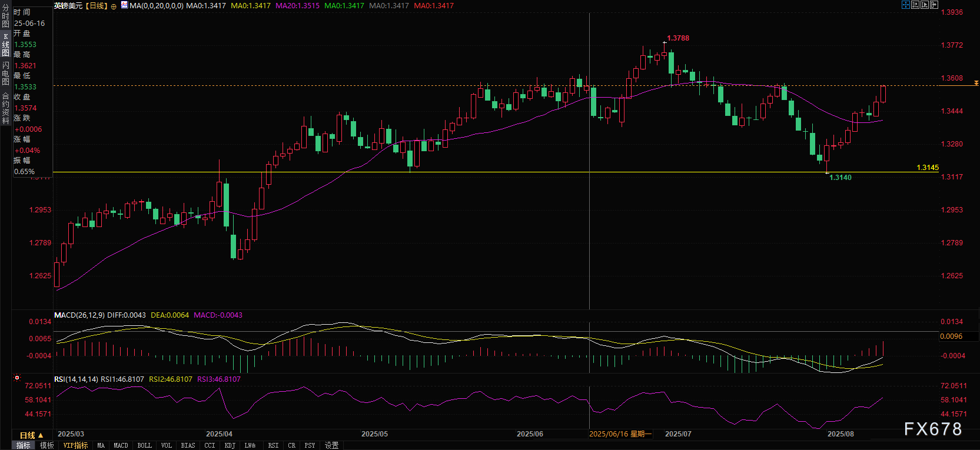The width and height of the screenshot is (980, 450).
Task: Open the MA indicator settings icon
Action: click(x=124, y=5)
